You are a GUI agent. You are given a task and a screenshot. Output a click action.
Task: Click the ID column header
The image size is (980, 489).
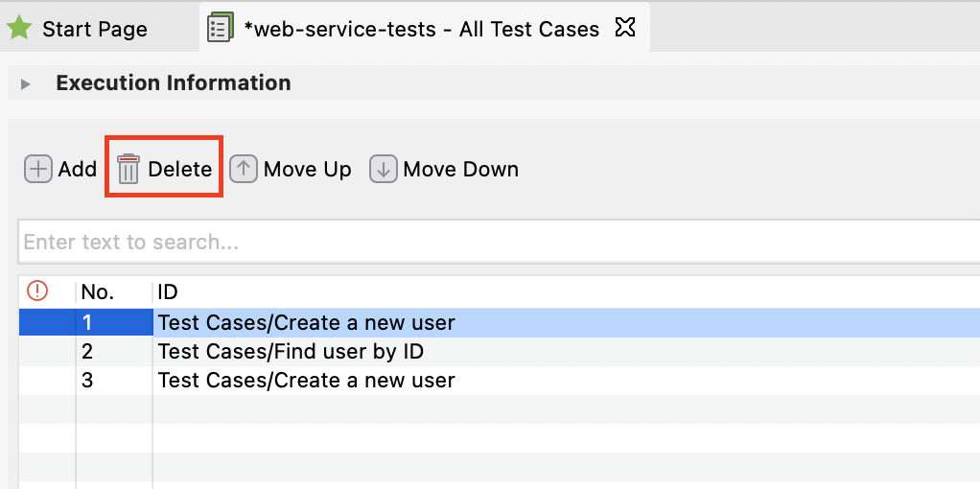[x=168, y=291]
